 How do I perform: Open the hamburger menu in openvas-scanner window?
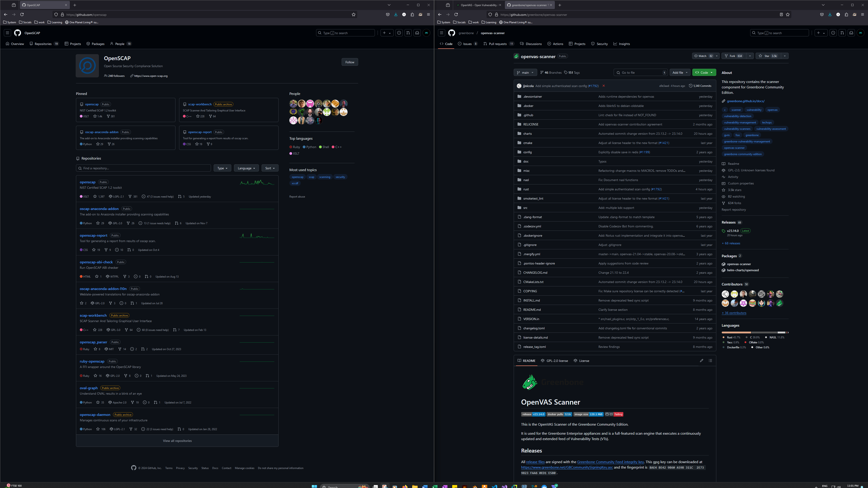click(x=441, y=33)
